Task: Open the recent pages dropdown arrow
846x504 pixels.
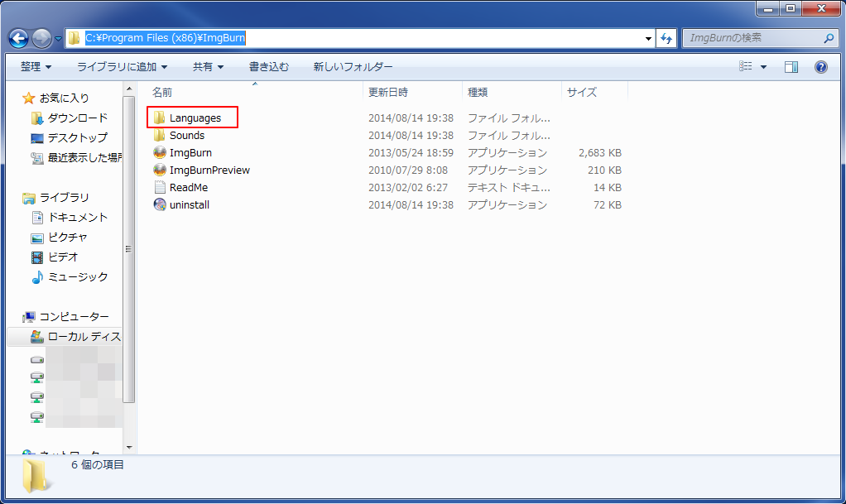Action: pos(58,39)
